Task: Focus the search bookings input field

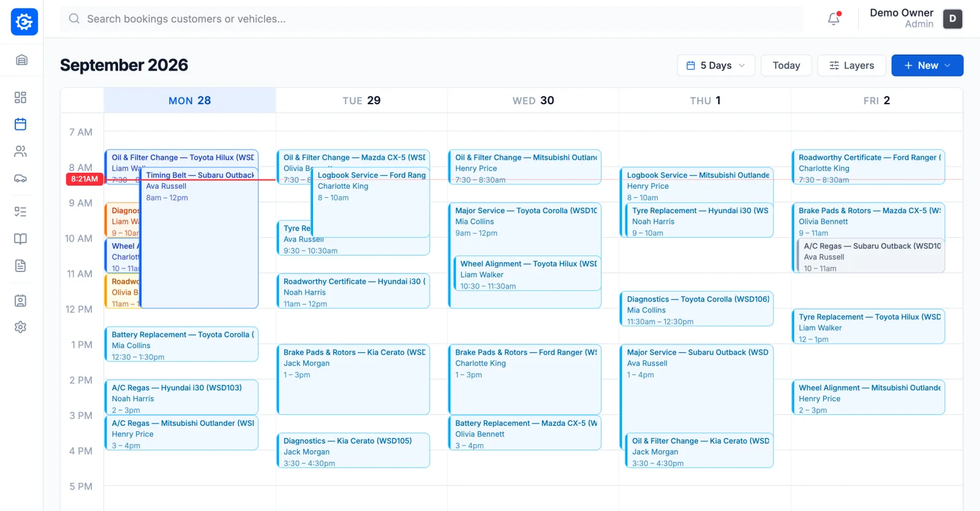Action: coord(432,19)
